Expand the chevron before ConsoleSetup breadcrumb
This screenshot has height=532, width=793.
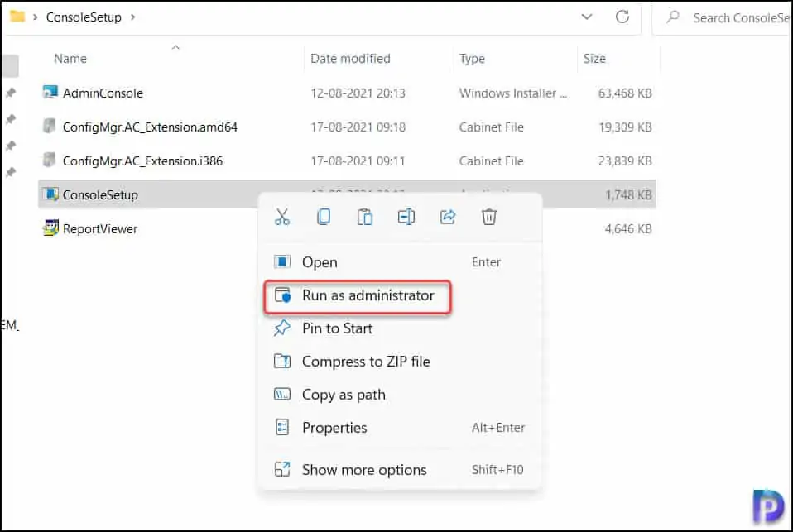pyautogui.click(x=35, y=17)
